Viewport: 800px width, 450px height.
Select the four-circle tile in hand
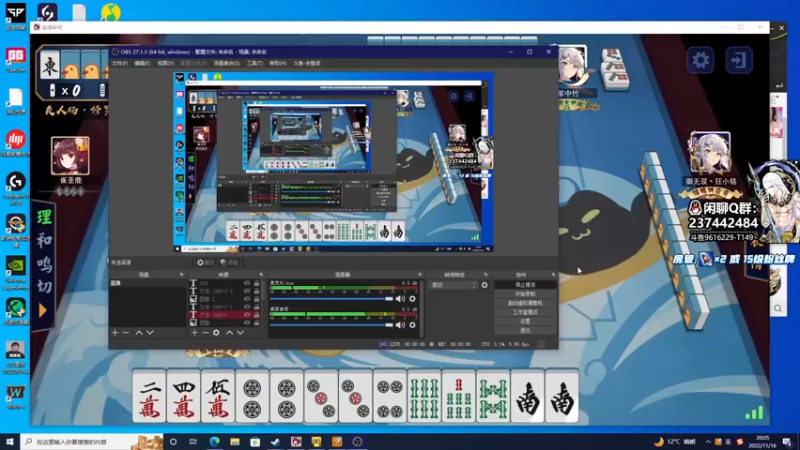(x=390, y=396)
